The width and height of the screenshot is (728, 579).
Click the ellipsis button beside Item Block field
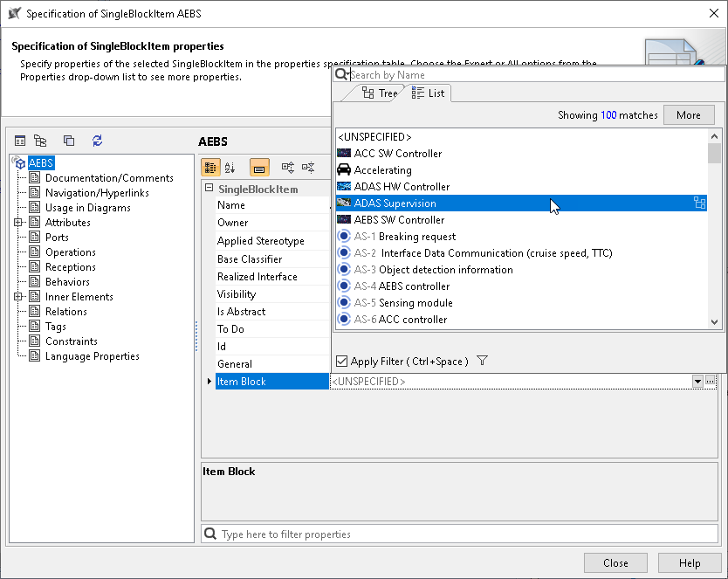click(x=711, y=382)
